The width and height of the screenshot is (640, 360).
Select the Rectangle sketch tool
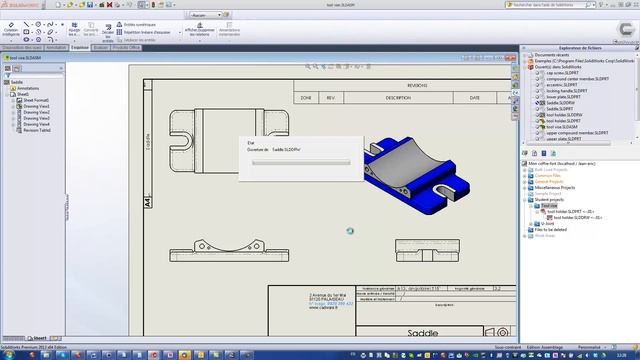tap(26, 32)
